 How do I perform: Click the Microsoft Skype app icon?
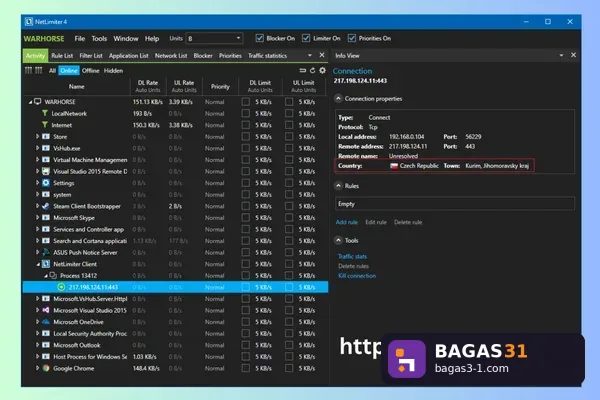pos(46,217)
